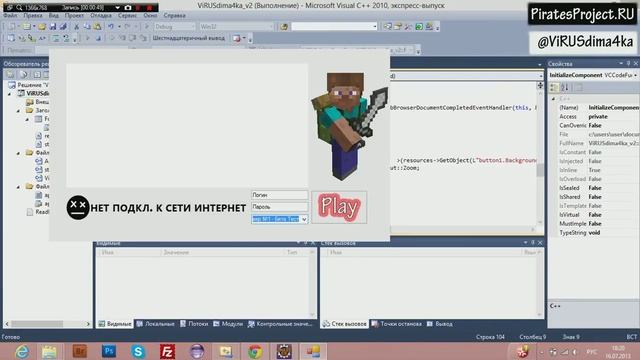
Task: Open the Отладка menu
Action: click(x=101, y=16)
